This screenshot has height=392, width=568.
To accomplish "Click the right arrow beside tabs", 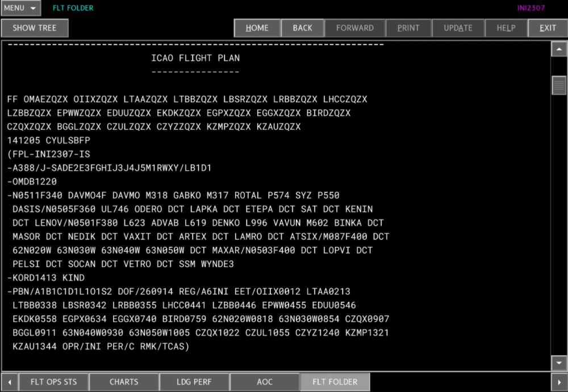I will point(559,382).
